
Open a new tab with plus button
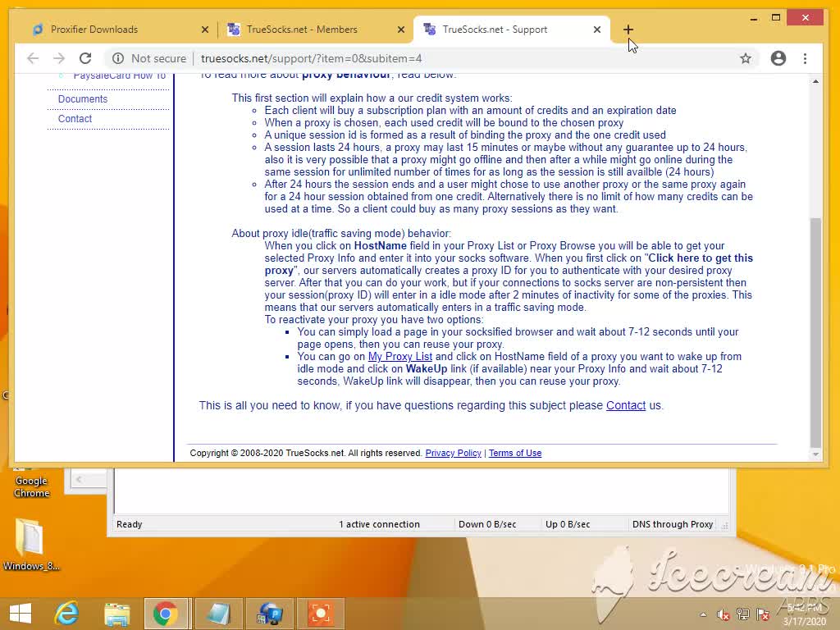[x=628, y=30]
